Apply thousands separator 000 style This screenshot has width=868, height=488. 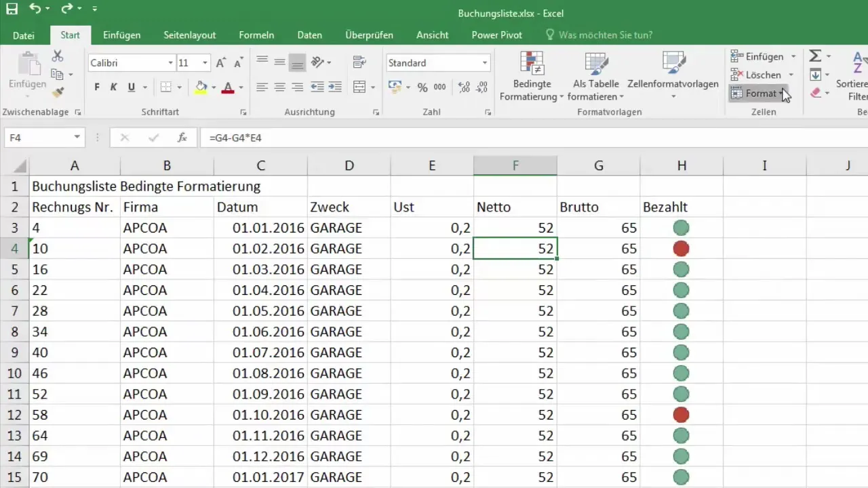click(440, 87)
